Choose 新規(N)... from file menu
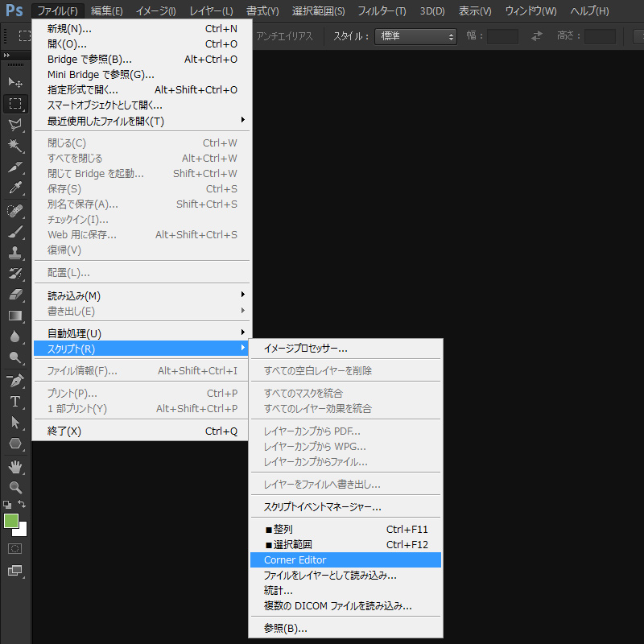The height and width of the screenshot is (644, 644). pos(142,29)
